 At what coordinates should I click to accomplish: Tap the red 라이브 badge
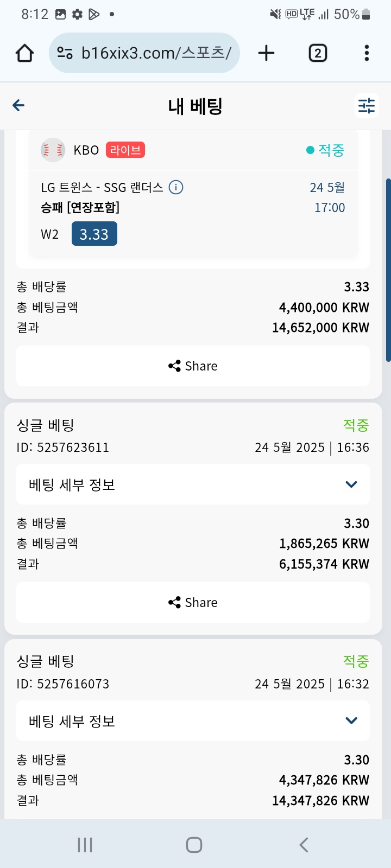[125, 150]
